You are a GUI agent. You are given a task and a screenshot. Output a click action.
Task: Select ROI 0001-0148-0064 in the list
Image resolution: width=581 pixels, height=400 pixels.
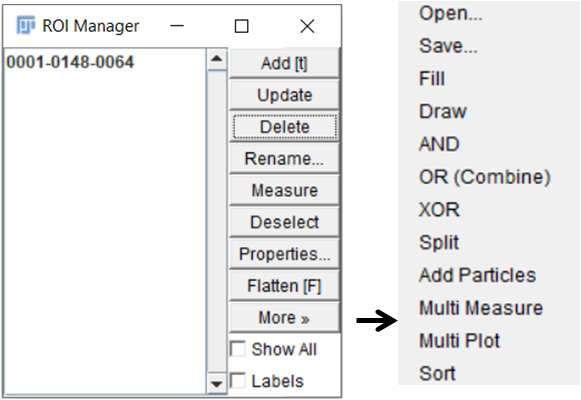tap(70, 62)
